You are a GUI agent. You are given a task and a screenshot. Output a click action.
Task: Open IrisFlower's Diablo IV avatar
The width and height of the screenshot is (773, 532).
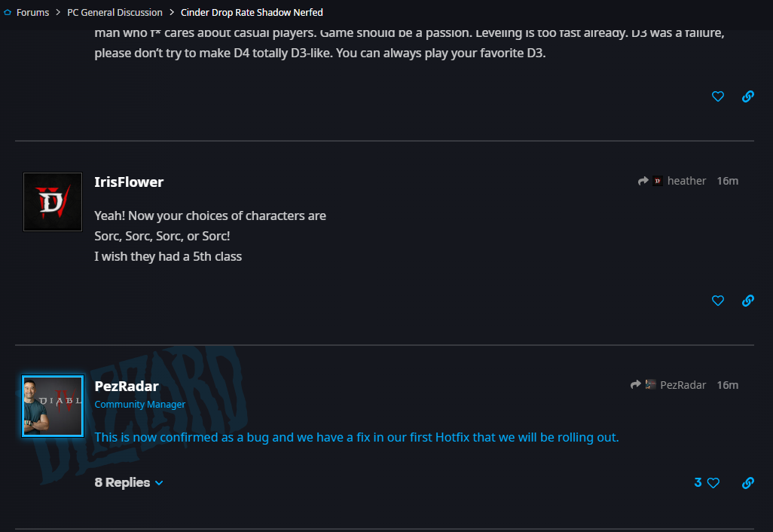pyautogui.click(x=53, y=202)
